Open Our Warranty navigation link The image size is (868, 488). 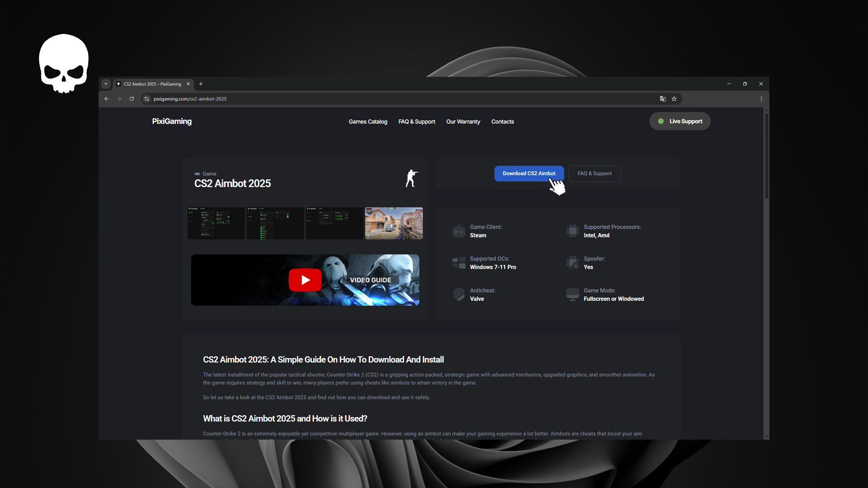(463, 122)
